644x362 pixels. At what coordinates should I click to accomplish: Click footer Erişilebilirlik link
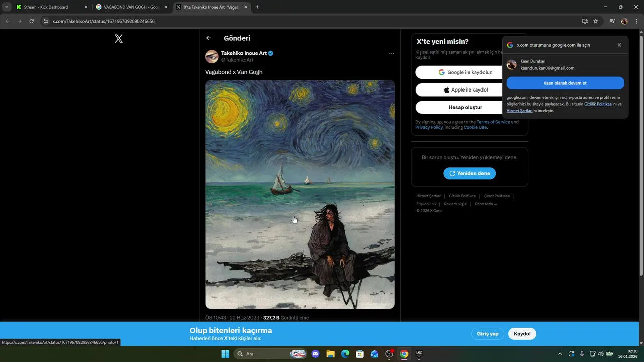point(426,204)
